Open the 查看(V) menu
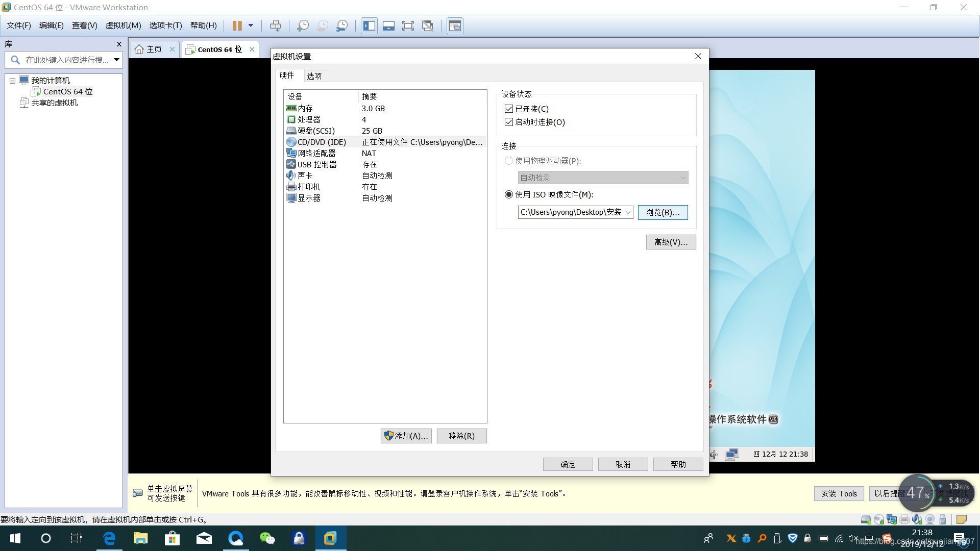Image resolution: width=980 pixels, height=551 pixels. pyautogui.click(x=84, y=26)
